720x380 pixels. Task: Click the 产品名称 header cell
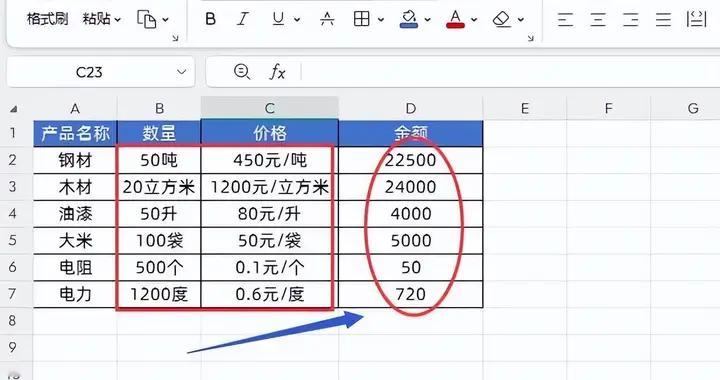75,134
